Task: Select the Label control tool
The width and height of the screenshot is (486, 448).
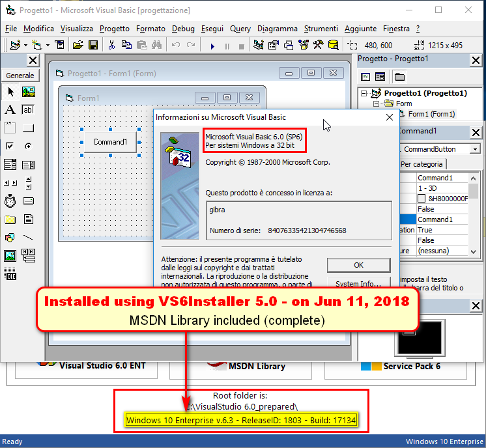Action: pos(10,109)
